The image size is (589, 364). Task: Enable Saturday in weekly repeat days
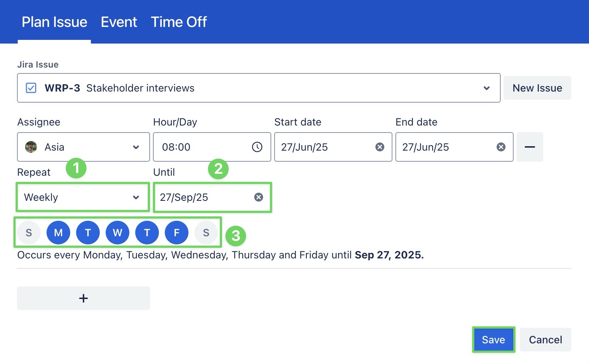pyautogui.click(x=206, y=233)
